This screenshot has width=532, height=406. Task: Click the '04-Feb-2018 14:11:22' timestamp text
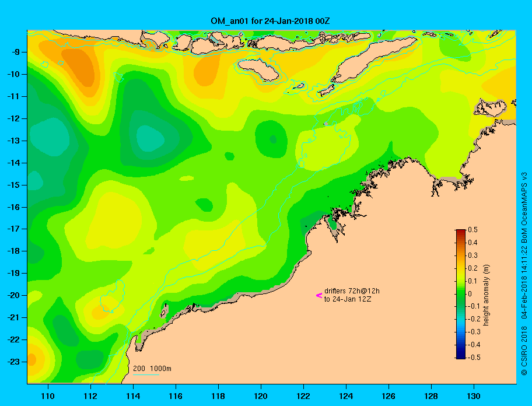pyautogui.click(x=524, y=283)
